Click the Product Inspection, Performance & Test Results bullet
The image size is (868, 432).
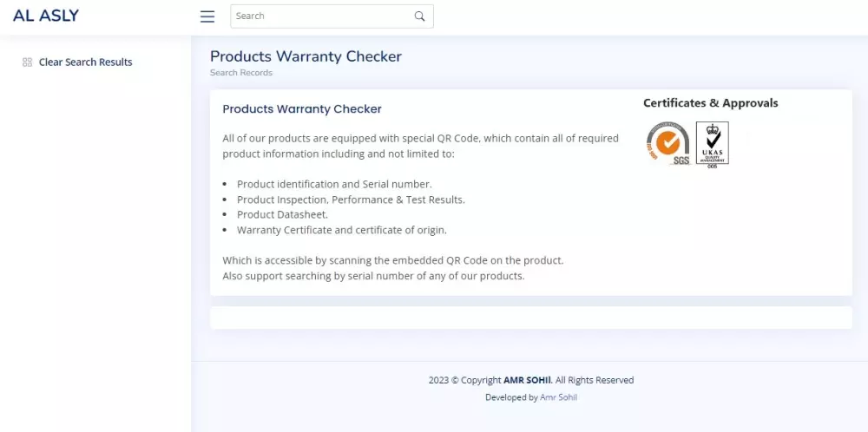351,200
